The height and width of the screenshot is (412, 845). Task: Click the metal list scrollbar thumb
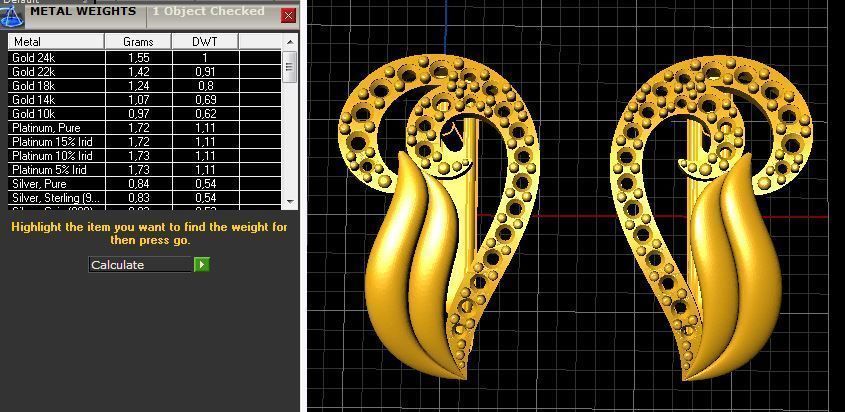[x=290, y=67]
